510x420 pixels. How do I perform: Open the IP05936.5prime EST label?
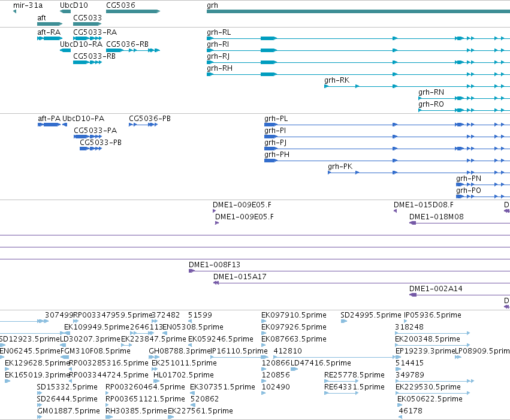pyautogui.click(x=433, y=315)
